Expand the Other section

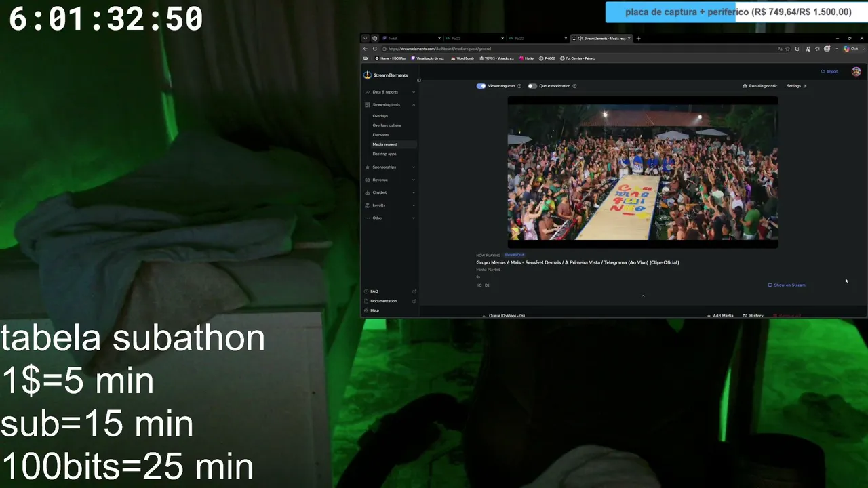tap(390, 218)
